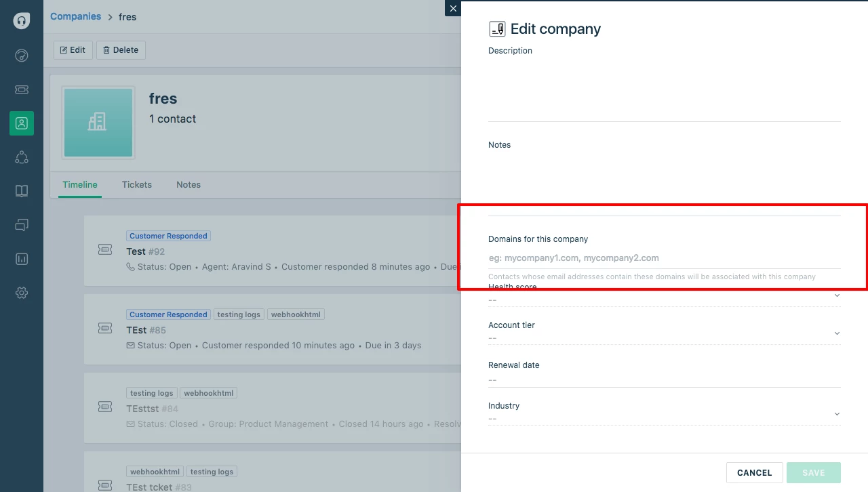Click the Delete button in toolbar
Viewport: 868px width, 492px height.
(121, 50)
